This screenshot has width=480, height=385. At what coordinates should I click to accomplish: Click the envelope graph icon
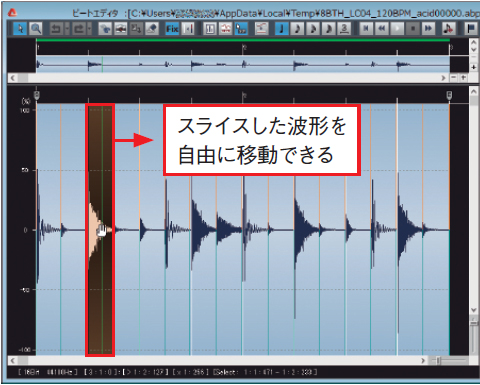(x=261, y=29)
